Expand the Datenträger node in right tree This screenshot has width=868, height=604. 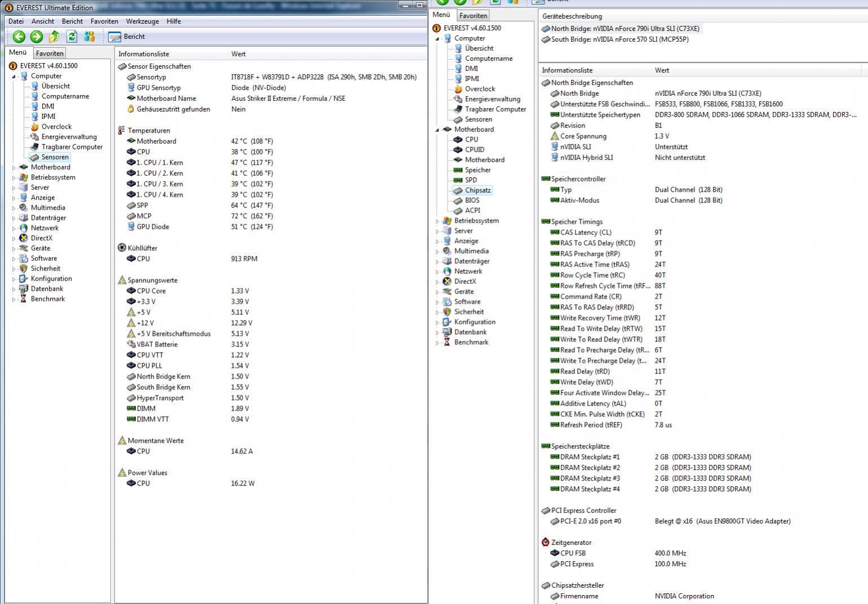[437, 261]
